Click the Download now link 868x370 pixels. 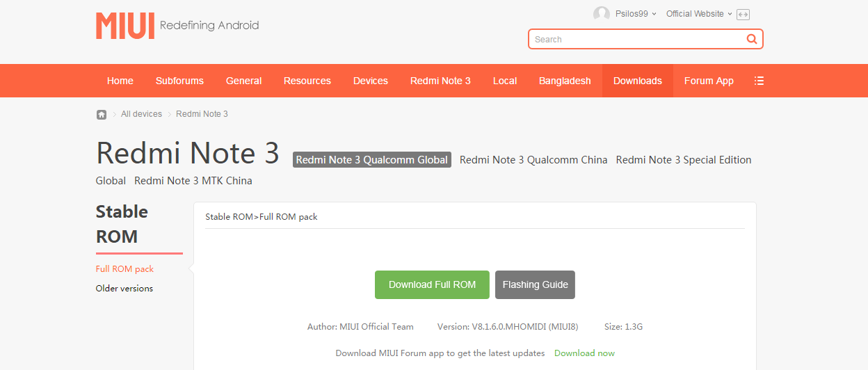(584, 353)
